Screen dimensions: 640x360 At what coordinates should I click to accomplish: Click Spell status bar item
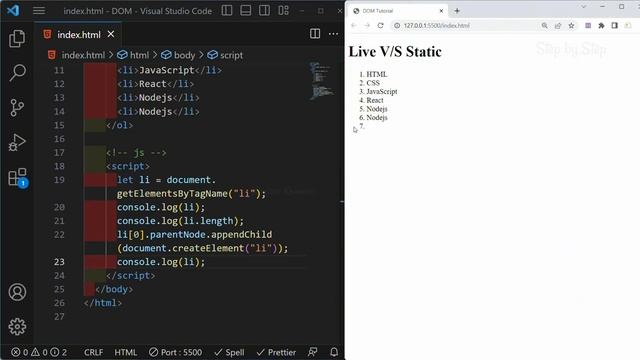[x=229, y=352]
